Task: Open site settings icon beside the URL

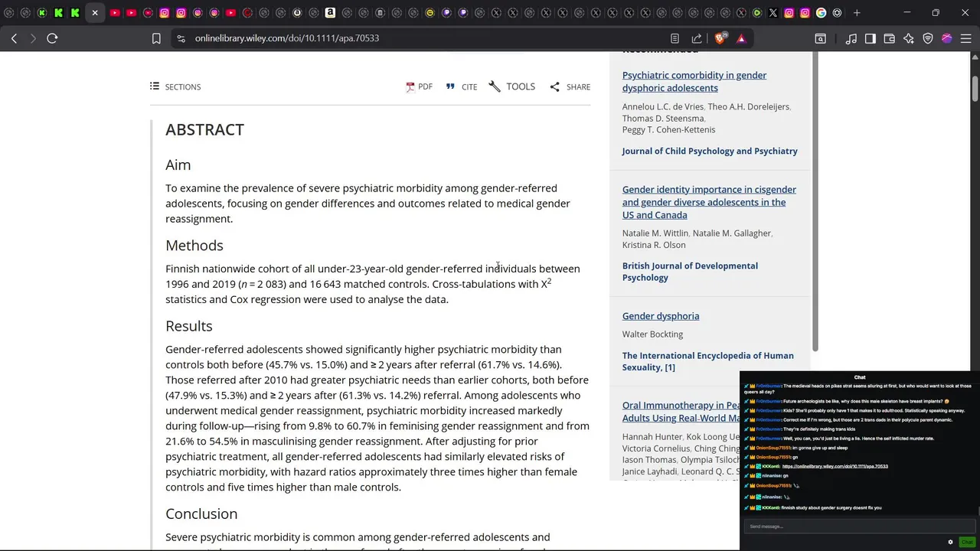Action: coord(181,38)
